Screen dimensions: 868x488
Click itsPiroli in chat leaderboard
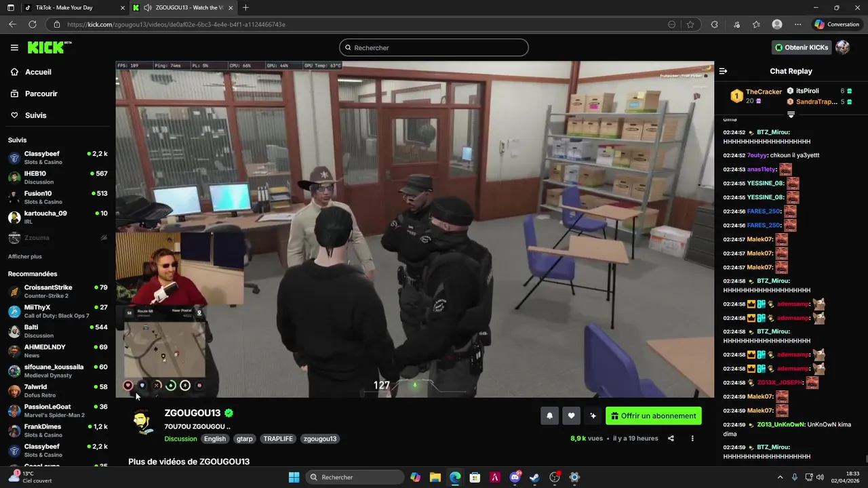pyautogui.click(x=807, y=91)
